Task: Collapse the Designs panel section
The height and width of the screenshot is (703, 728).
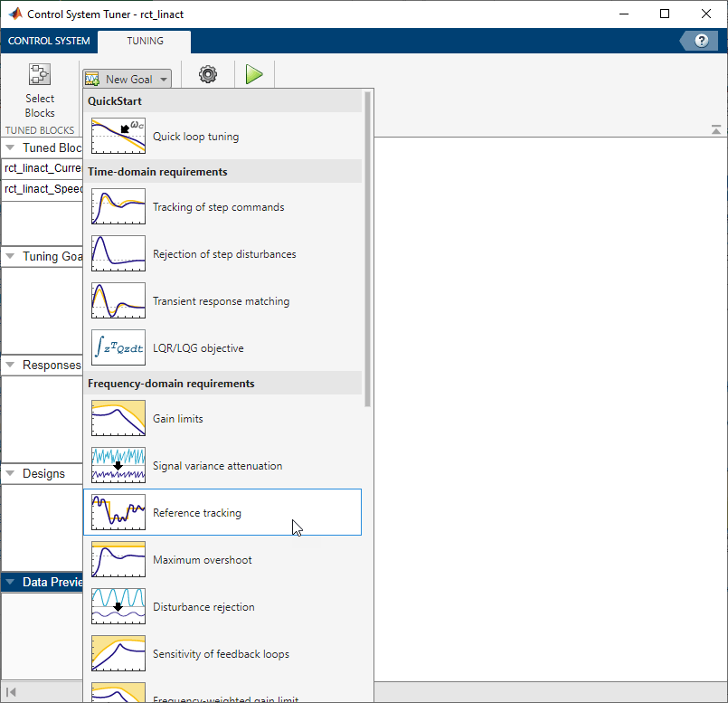Action: (x=11, y=473)
